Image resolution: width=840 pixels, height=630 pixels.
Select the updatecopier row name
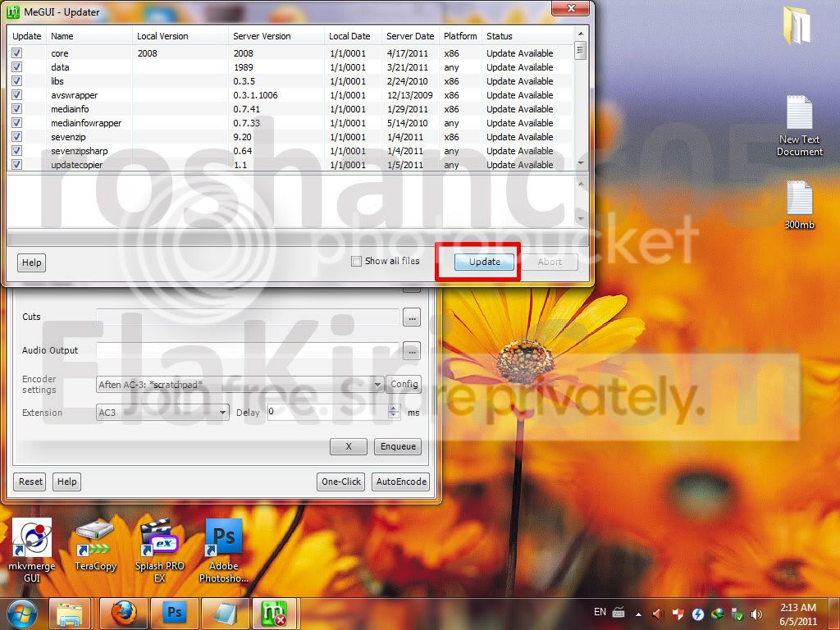[76, 165]
